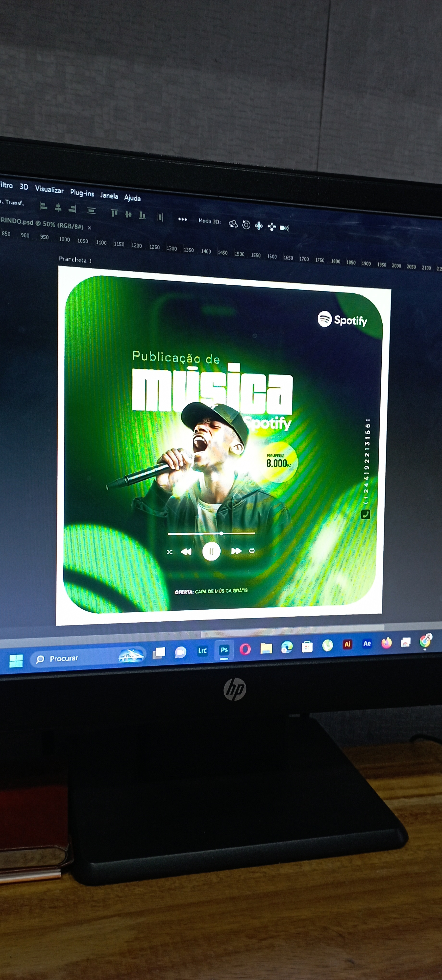The image size is (442, 980).
Task: Expand the three-dots more align options
Action: click(183, 219)
